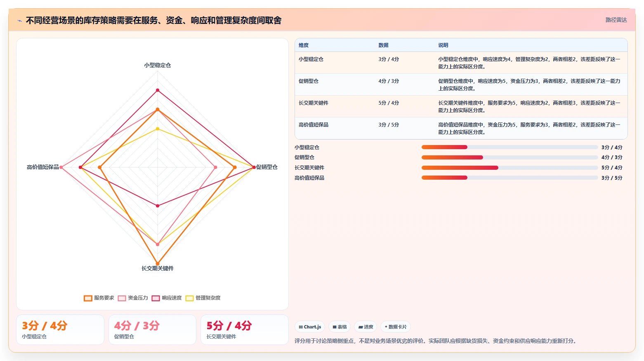Click the 促销型仓 axis label on the radar

point(267,167)
